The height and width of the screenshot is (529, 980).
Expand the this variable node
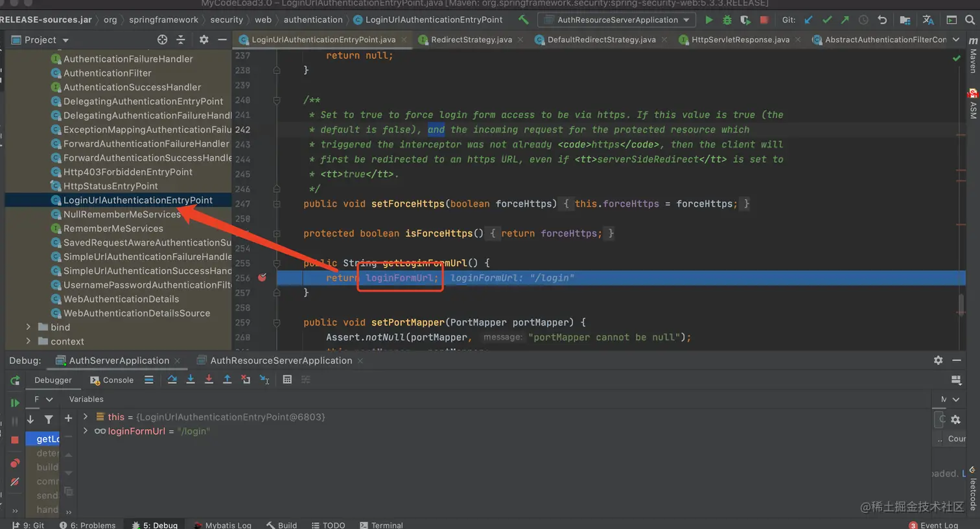85,417
